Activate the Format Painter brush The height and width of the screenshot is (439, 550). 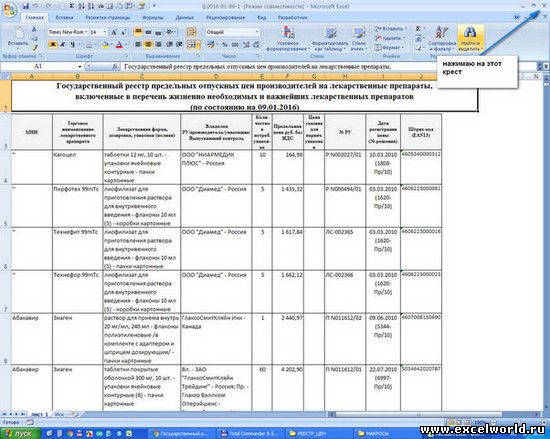coord(34,47)
